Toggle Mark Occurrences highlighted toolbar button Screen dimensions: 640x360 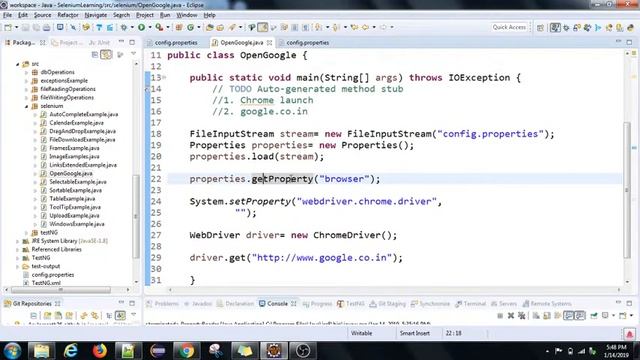click(263, 27)
